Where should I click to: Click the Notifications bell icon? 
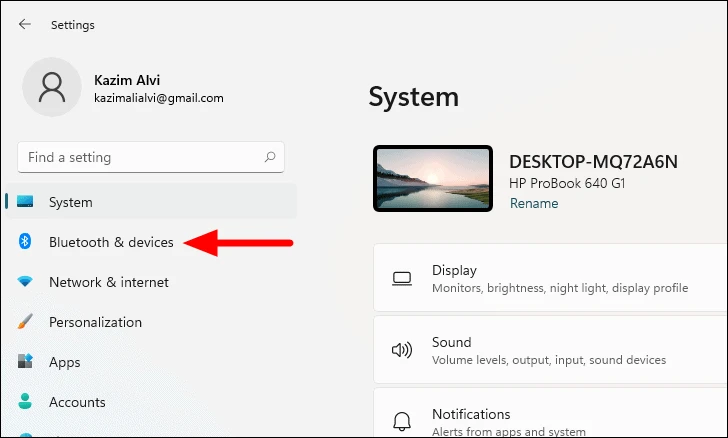(x=402, y=421)
